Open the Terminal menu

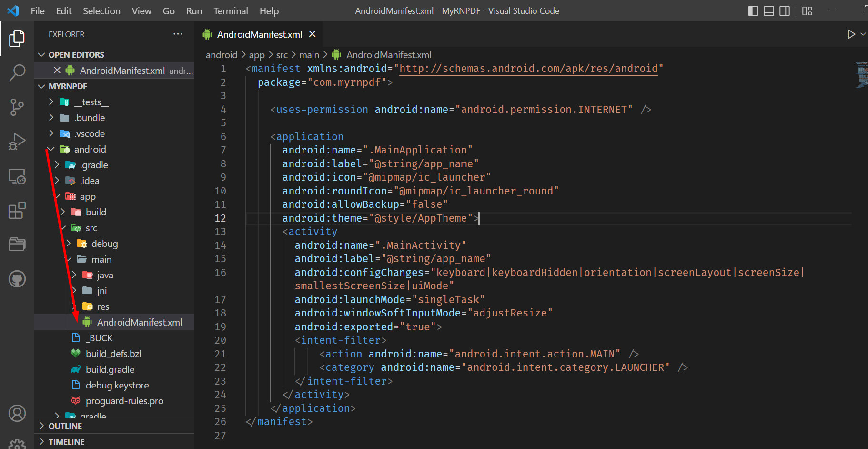[x=231, y=11]
